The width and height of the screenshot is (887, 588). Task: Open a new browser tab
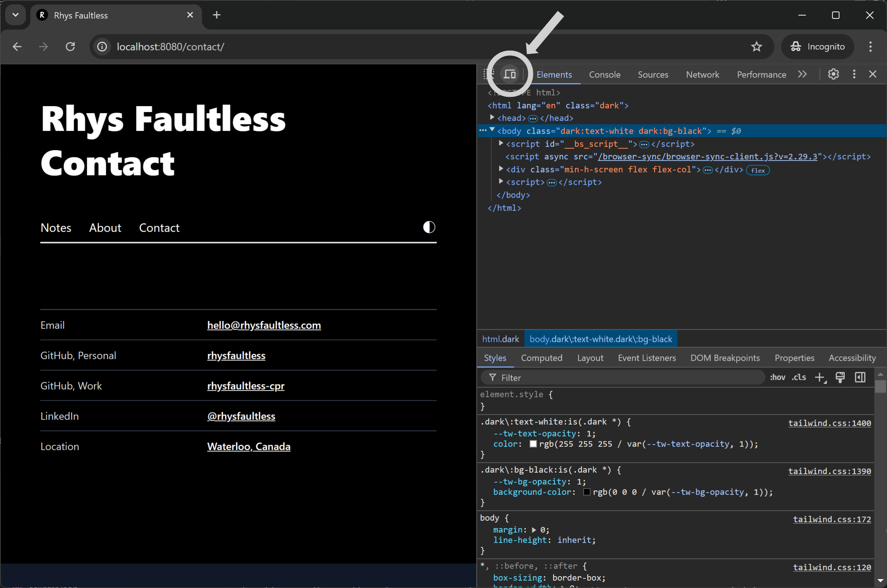coord(216,15)
